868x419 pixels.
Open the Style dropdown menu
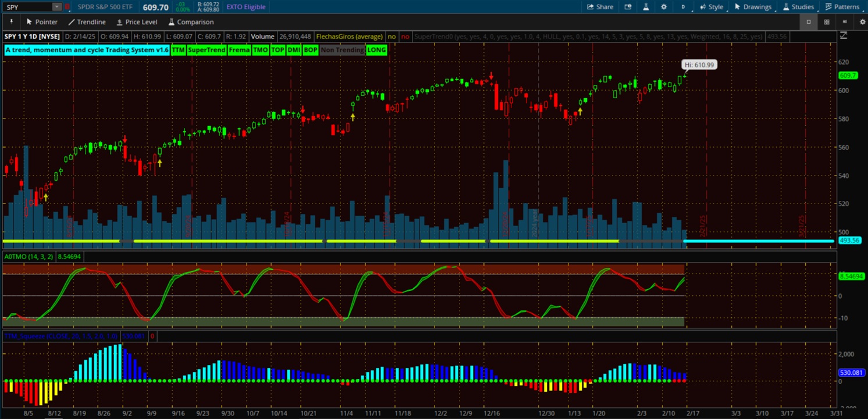(x=712, y=7)
